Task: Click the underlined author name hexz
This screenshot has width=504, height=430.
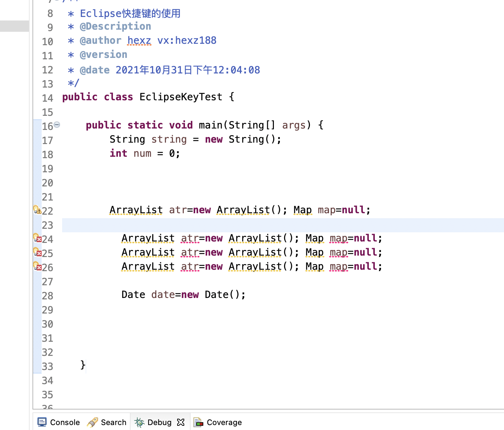Action: point(139,41)
